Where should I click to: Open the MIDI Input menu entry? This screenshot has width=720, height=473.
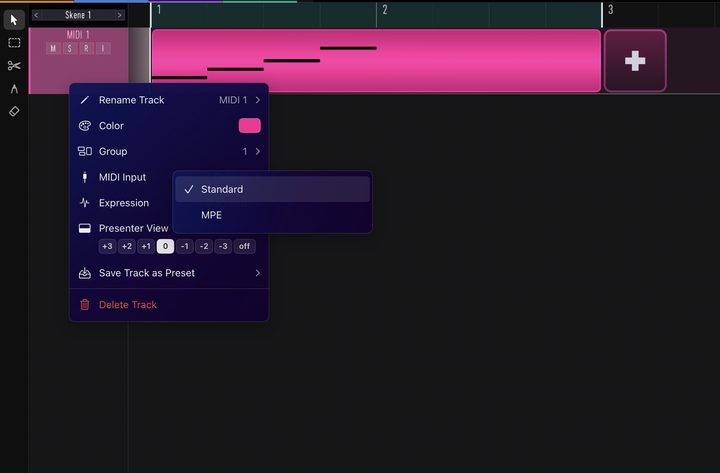tap(122, 177)
